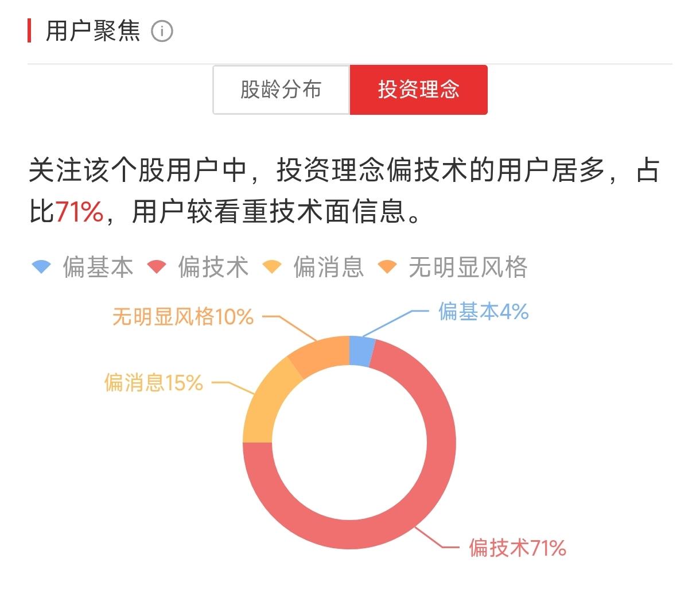Switch to the 股龄分布 tab

(281, 90)
